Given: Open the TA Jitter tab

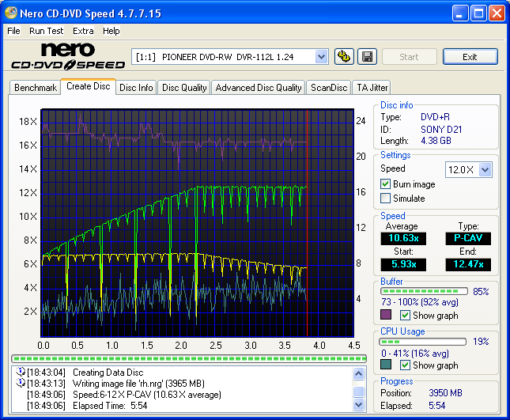Looking at the screenshot, I should (372, 88).
